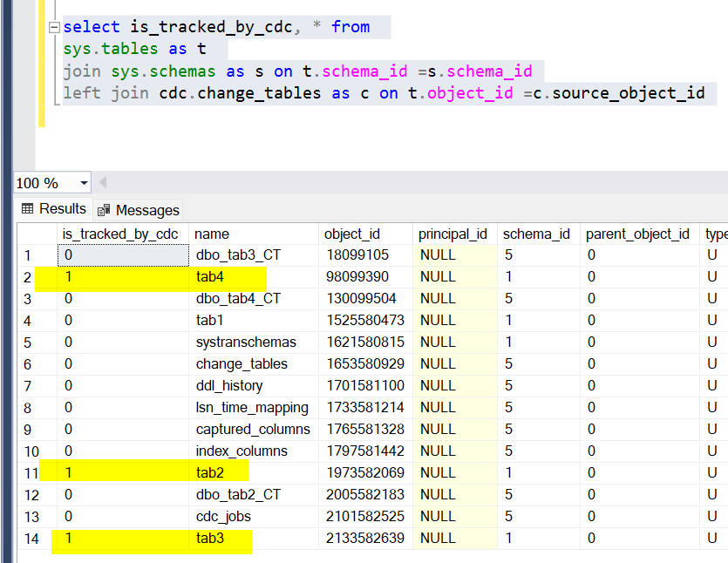This screenshot has width=728, height=563.
Task: Click the Results grid icon
Action: pyautogui.click(x=27, y=209)
